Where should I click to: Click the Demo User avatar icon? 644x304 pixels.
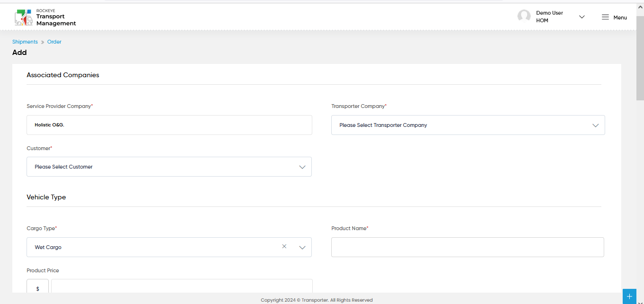click(524, 17)
